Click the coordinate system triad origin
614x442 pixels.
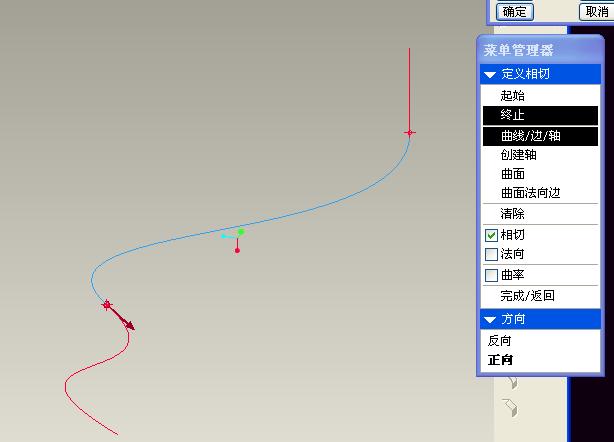237,236
